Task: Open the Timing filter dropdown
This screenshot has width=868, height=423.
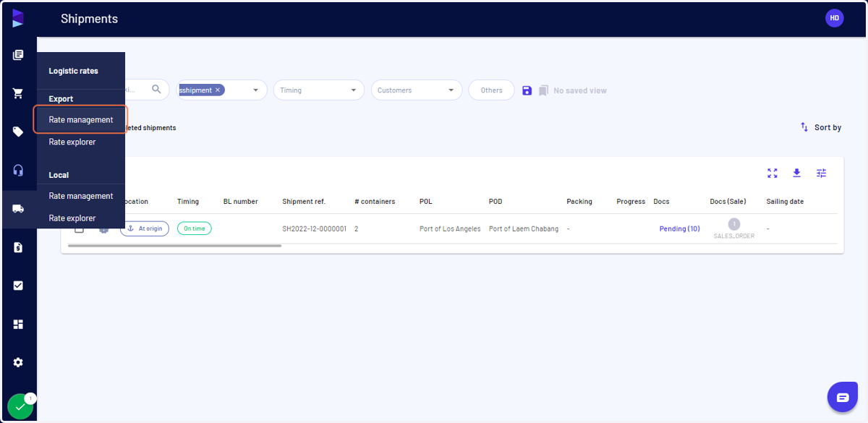Action: [x=319, y=90]
